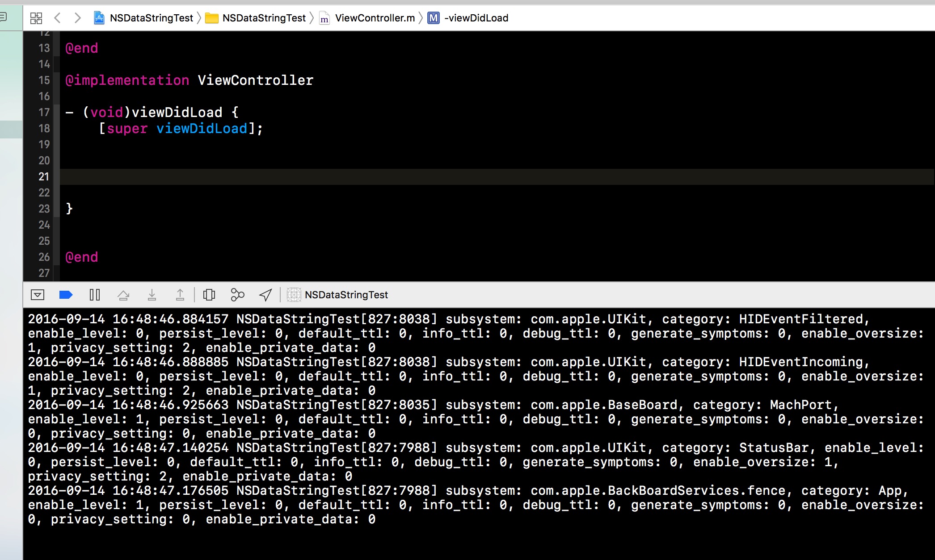The image size is (935, 560).
Task: Pause program execution
Action: click(x=95, y=295)
